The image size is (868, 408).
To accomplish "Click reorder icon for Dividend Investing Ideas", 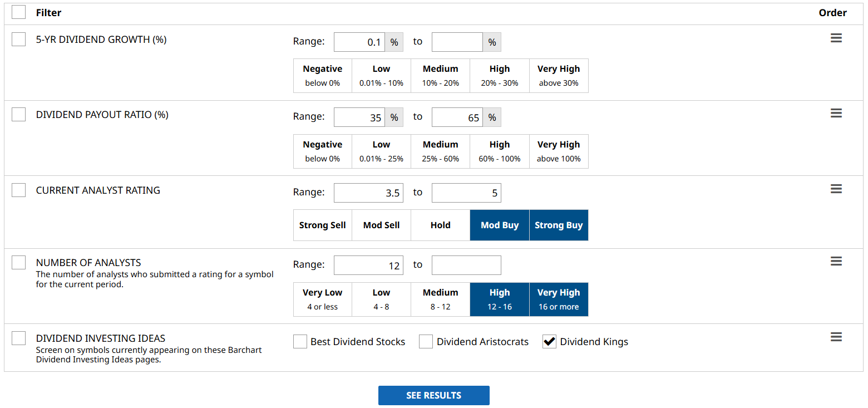I will (836, 337).
